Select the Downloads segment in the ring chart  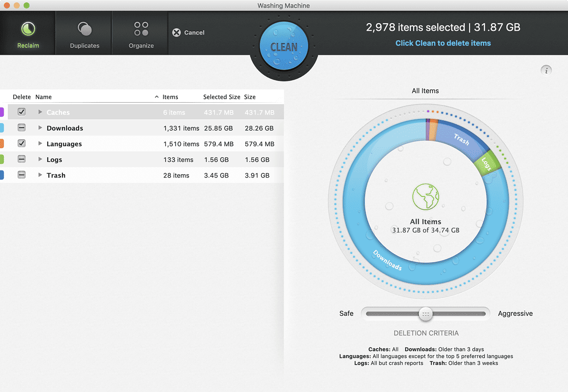(x=388, y=260)
